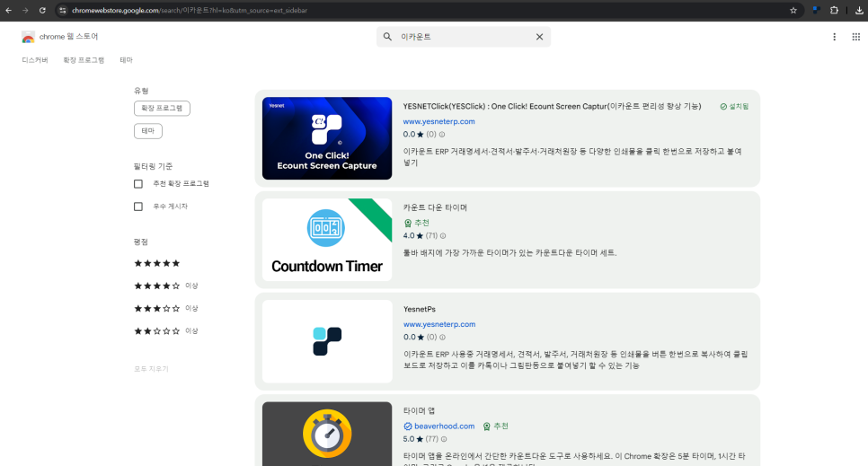Image resolution: width=868 pixels, height=466 pixels.
Task: Select four stars 이상 rating filter
Action: (x=166, y=286)
